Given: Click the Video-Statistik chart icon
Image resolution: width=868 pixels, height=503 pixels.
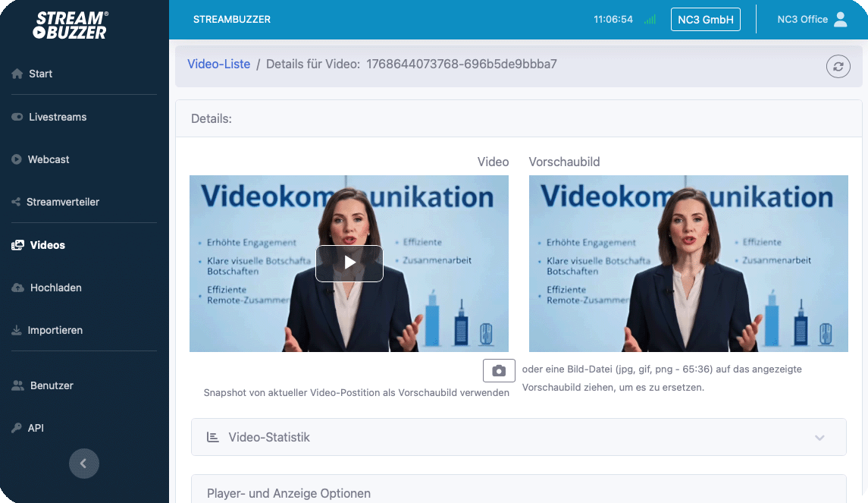Looking at the screenshot, I should 213,437.
